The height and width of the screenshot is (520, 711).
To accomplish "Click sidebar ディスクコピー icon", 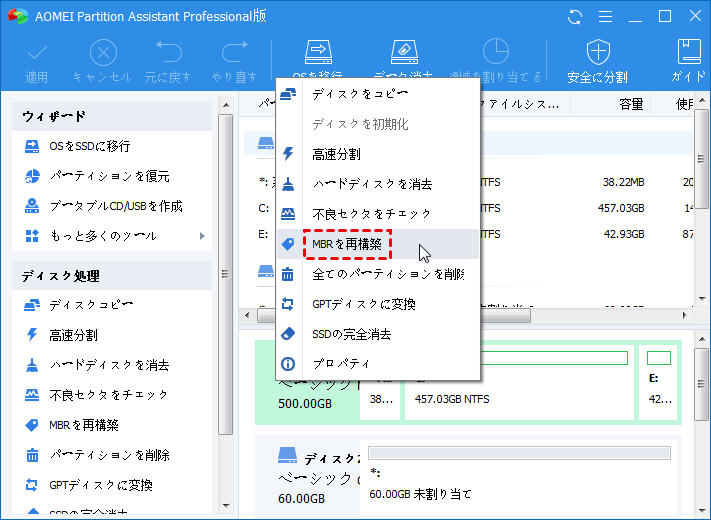I will [32, 305].
